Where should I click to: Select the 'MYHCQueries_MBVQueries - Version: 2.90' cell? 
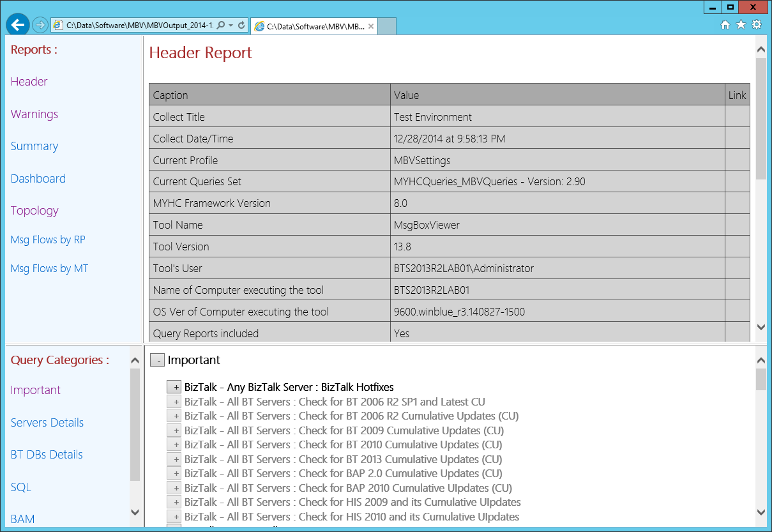[557, 181]
